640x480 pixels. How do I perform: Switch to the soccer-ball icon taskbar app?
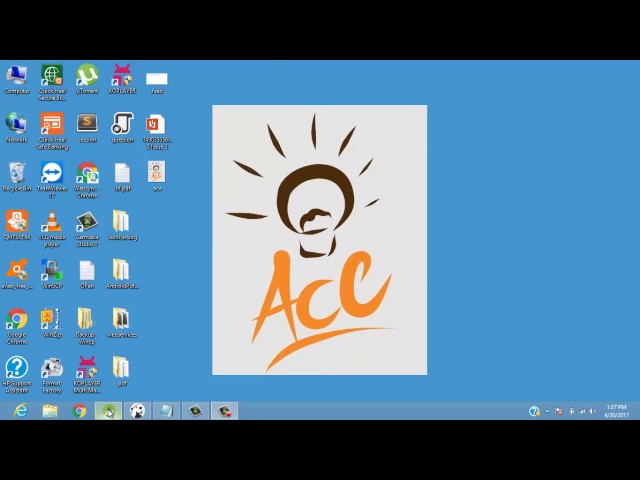pyautogui.click(x=138, y=411)
